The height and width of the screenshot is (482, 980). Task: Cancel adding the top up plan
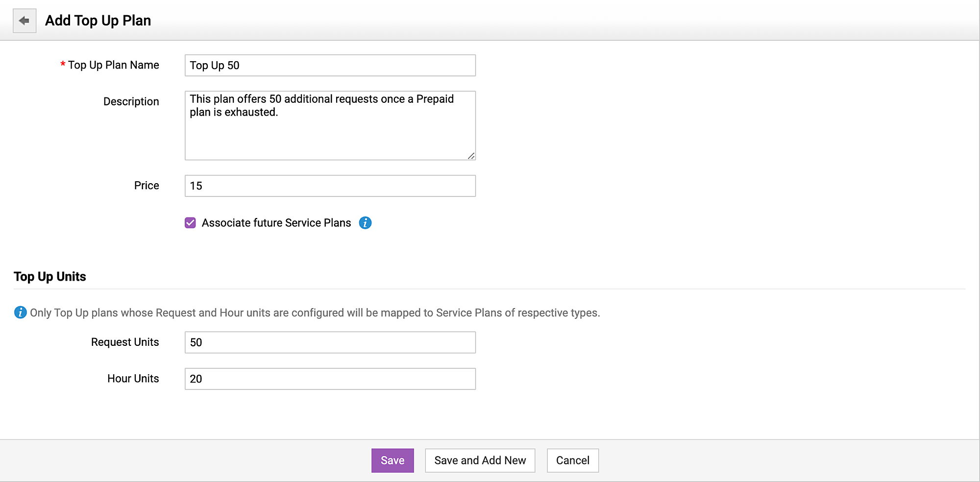(572, 460)
